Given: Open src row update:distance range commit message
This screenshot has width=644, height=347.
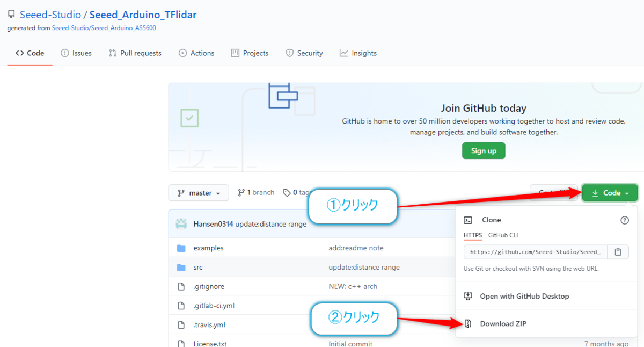Looking at the screenshot, I should (364, 267).
